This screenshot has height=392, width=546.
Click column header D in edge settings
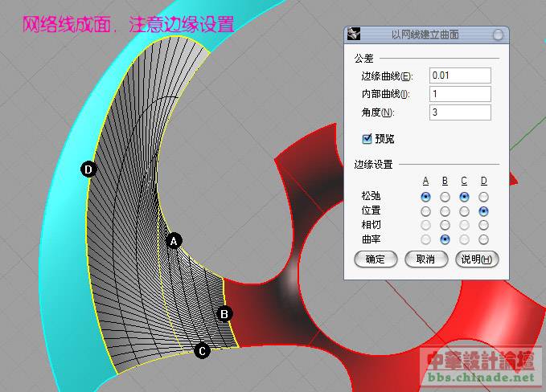pos(483,181)
